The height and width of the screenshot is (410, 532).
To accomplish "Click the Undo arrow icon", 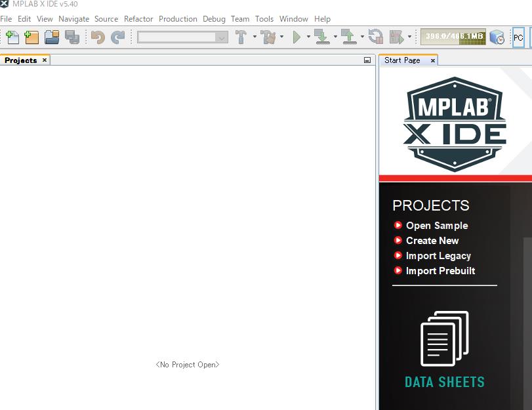I will pyautogui.click(x=98, y=37).
